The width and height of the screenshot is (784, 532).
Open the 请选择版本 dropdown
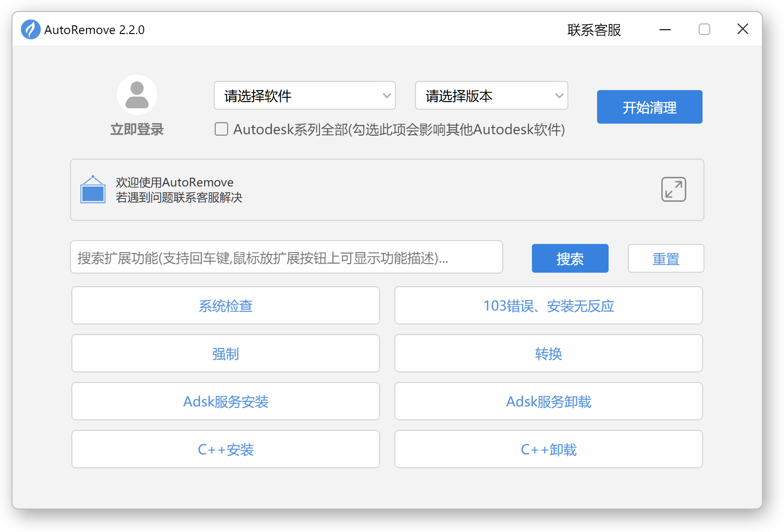(x=491, y=95)
